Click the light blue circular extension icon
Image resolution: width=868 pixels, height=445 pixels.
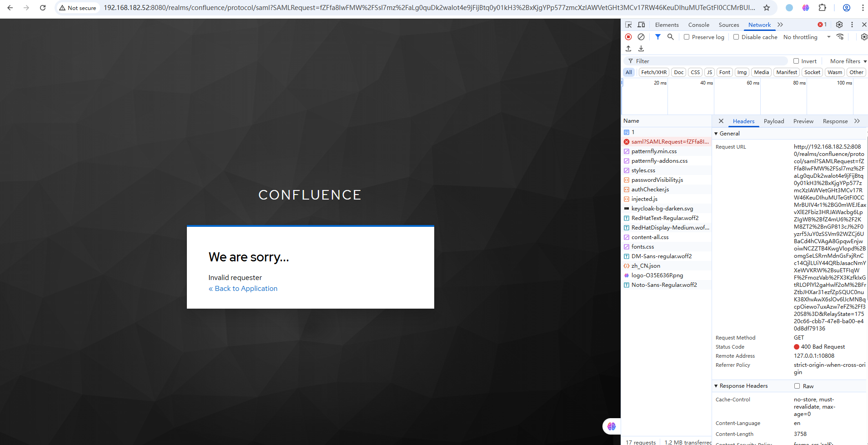(x=789, y=8)
